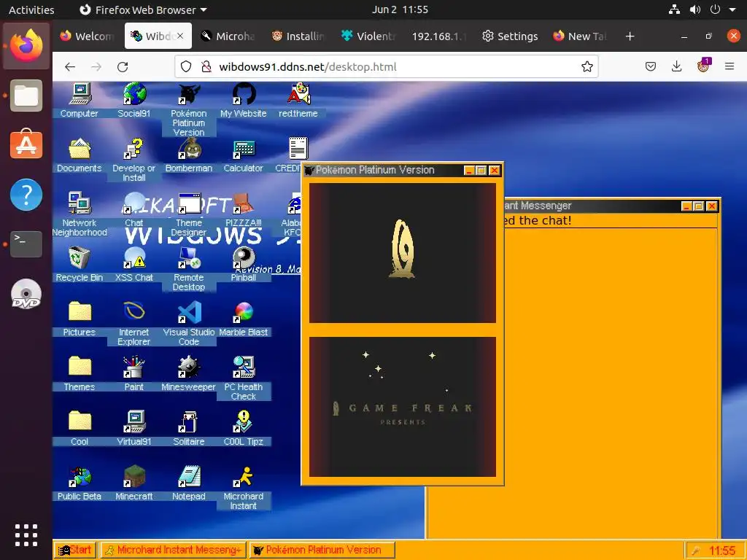
Task: Show Applications grid in the dock
Action: 26,535
